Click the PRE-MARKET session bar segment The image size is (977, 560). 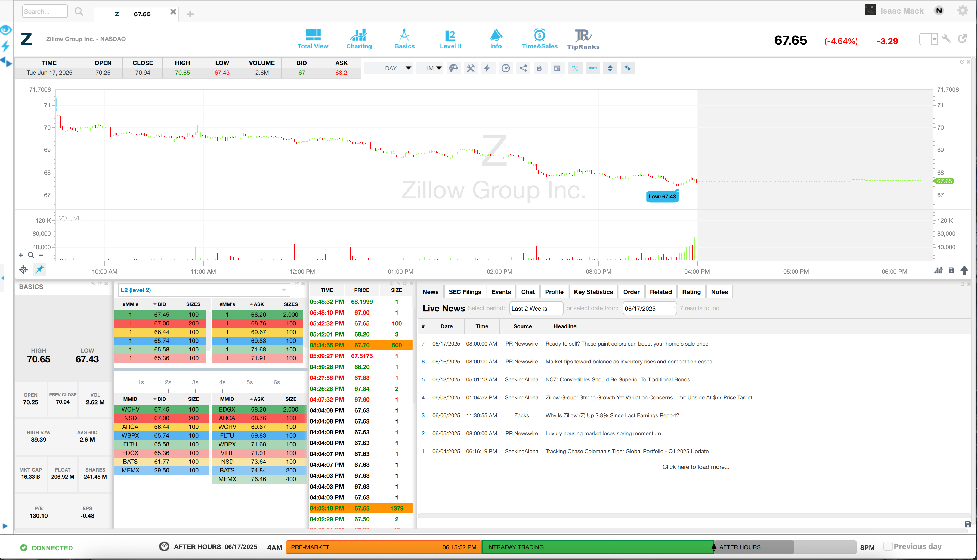click(x=383, y=547)
